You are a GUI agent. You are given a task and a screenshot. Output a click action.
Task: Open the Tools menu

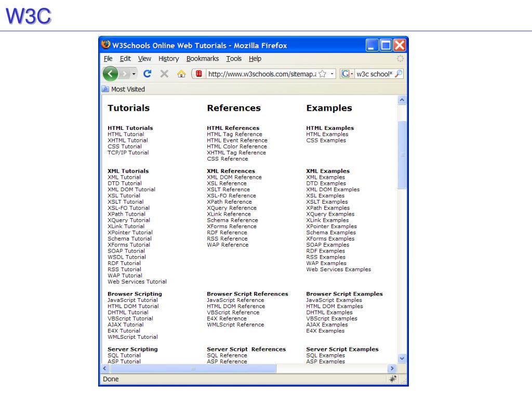tap(234, 59)
